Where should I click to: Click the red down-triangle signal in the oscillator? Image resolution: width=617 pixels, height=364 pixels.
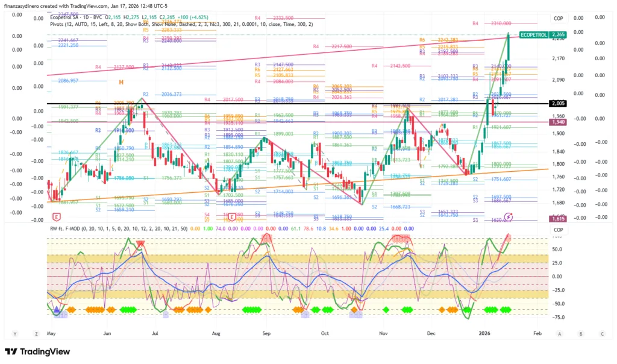click(140, 243)
